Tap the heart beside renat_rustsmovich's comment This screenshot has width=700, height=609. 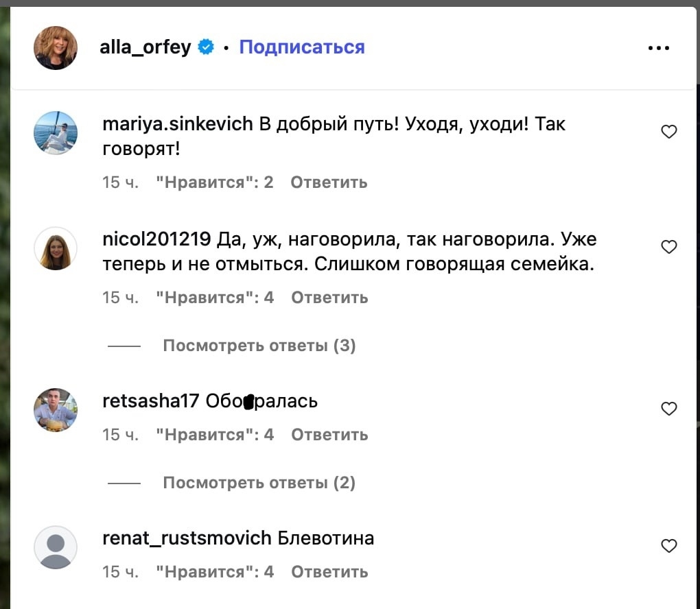point(668,546)
